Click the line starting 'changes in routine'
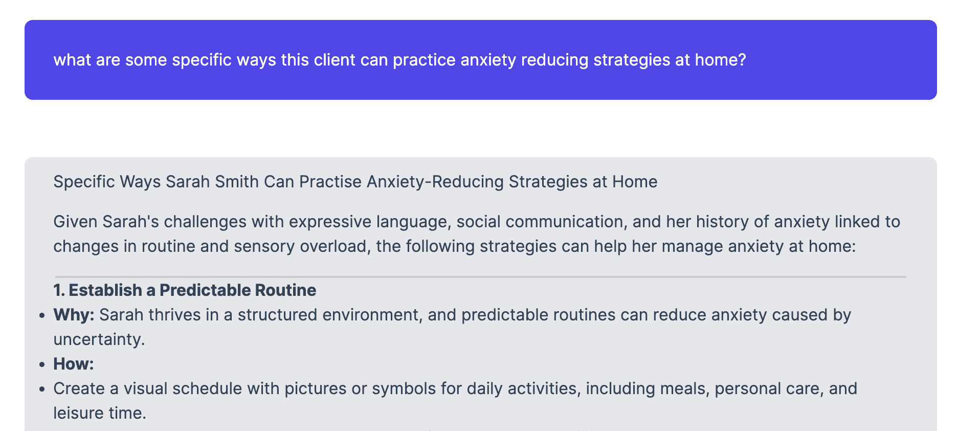Viewport: 980px width, 431px height. click(454, 246)
